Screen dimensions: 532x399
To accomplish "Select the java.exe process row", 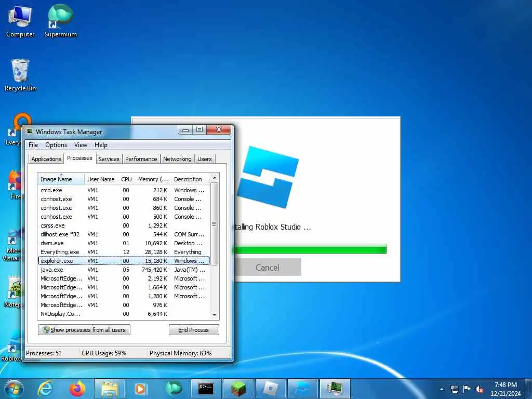I will (124, 270).
